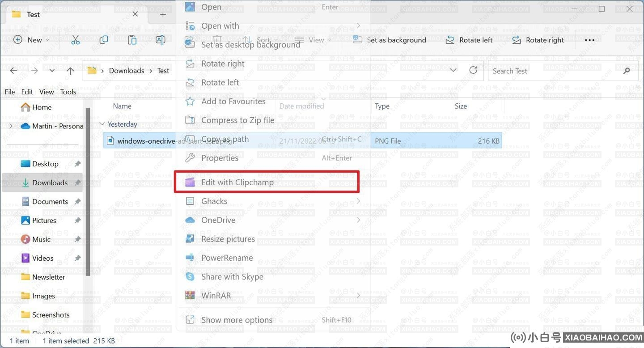Select the windows-onedrive PNG file
The height and width of the screenshot is (348, 644).
[302, 140]
